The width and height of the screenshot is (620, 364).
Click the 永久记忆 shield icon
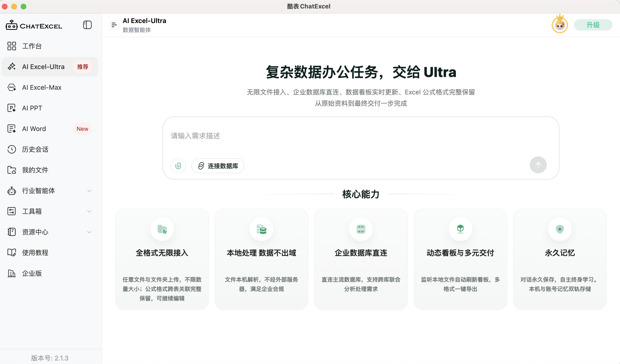click(x=560, y=229)
